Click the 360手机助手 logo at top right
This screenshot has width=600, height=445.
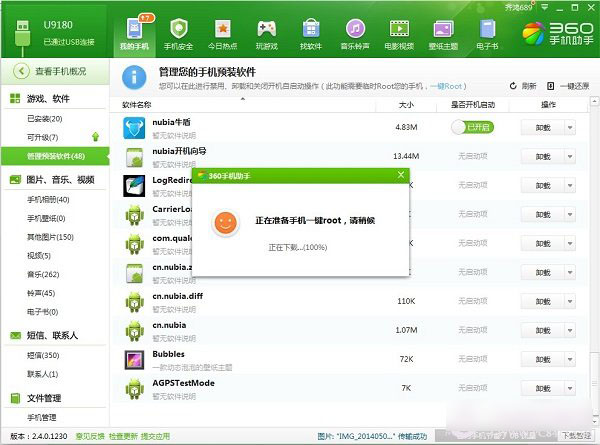[558, 34]
